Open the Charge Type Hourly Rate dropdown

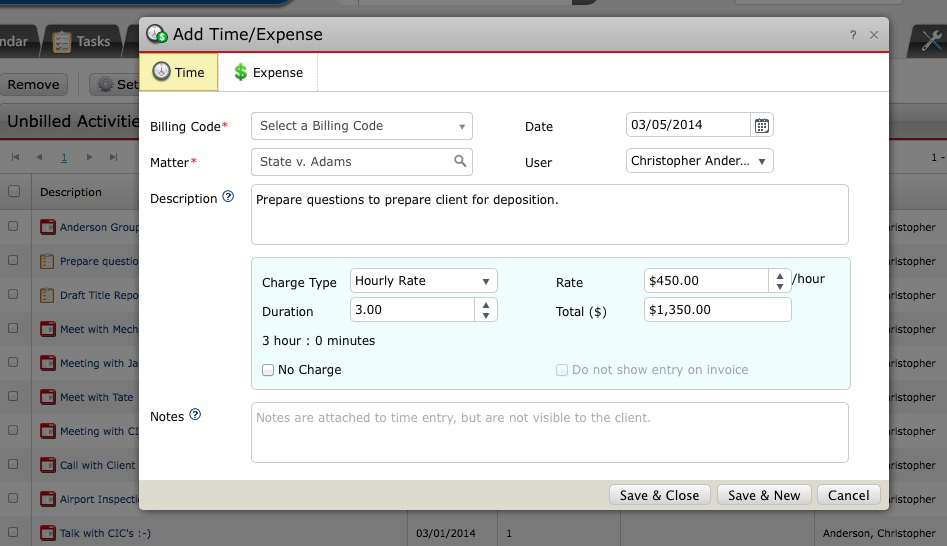tap(423, 281)
